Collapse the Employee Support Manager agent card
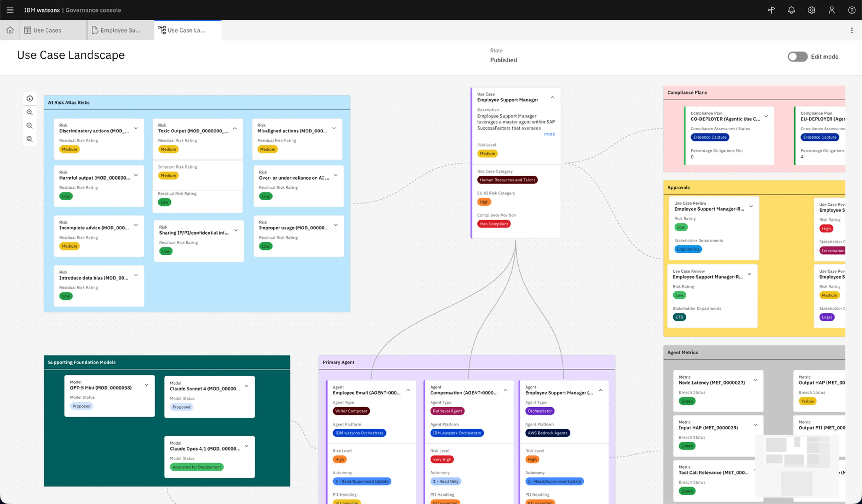The width and height of the screenshot is (862, 504). coord(601,390)
